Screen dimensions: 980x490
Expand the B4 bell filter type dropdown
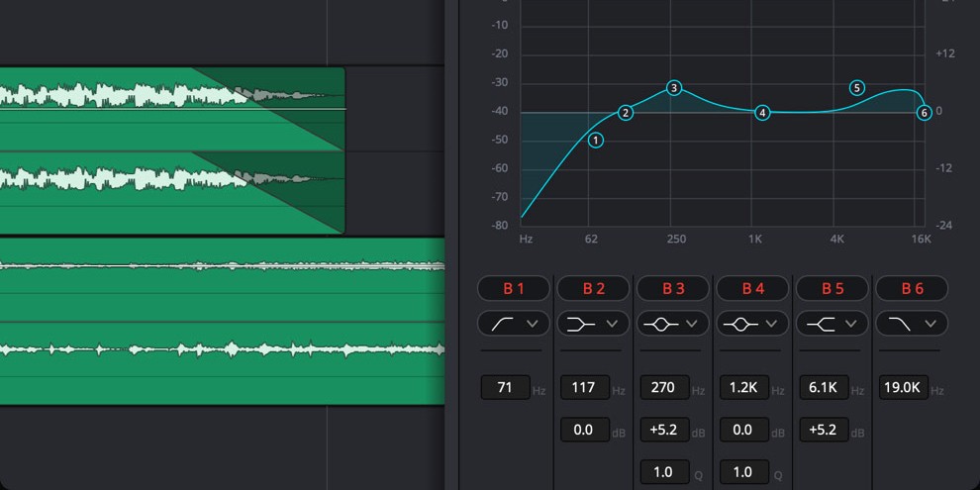pyautogui.click(x=752, y=323)
